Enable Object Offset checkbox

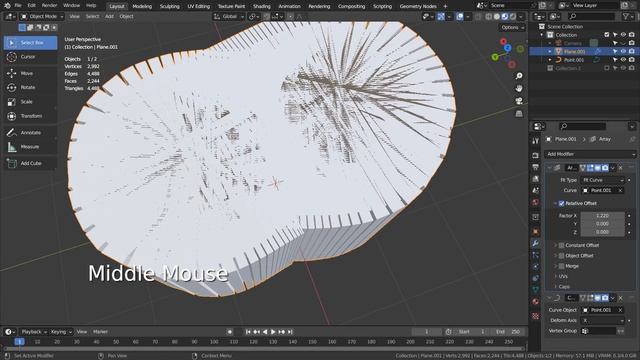(x=561, y=256)
